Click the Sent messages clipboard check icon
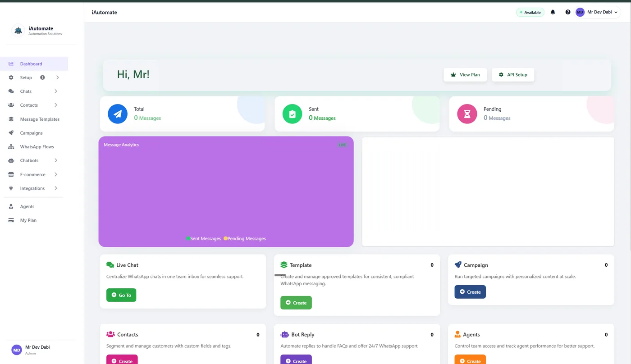The width and height of the screenshot is (631, 364). (292, 114)
